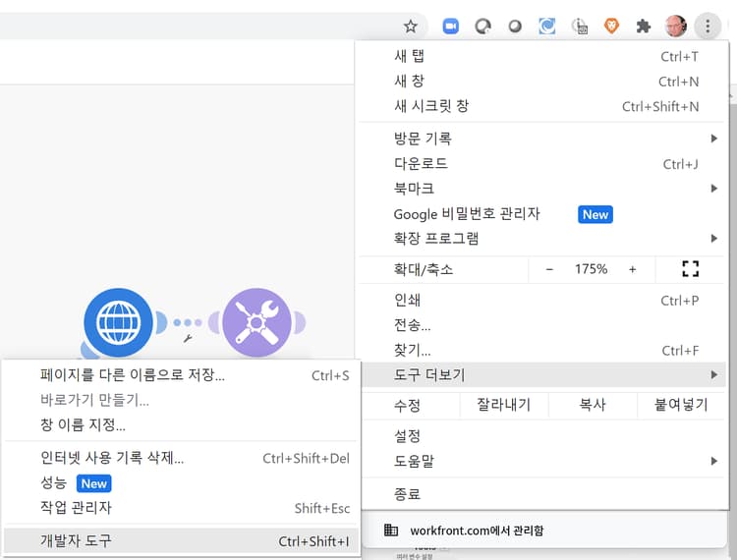Click the user profile avatar
Viewport: 737px width, 560px height.
(676, 26)
